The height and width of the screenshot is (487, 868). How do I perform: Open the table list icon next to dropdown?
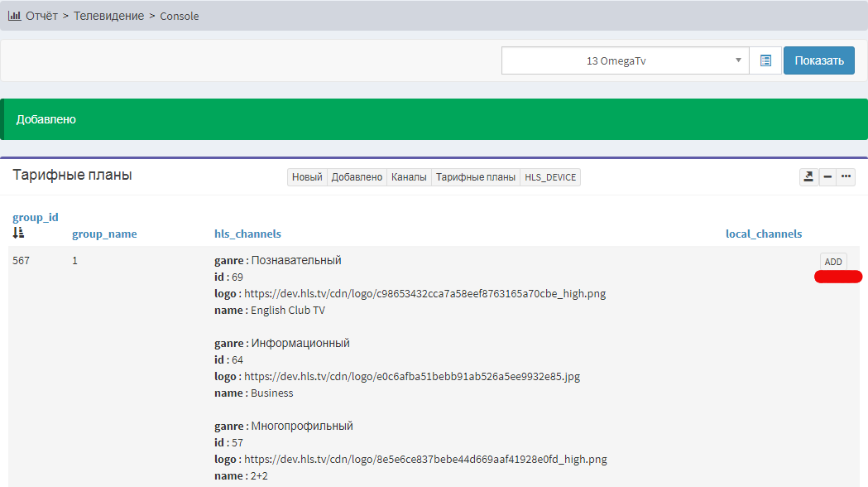[x=765, y=60]
